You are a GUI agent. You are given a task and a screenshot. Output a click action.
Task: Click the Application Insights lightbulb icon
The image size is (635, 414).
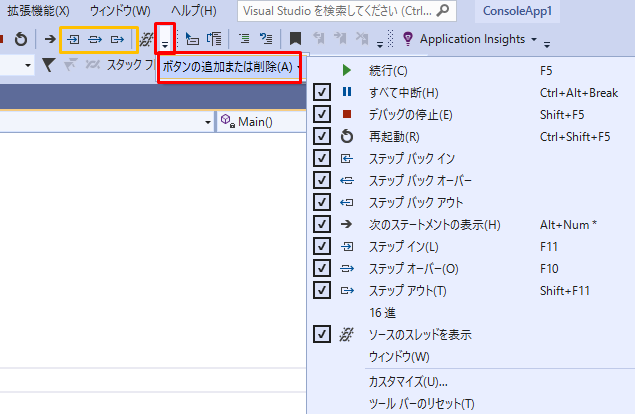point(408,39)
